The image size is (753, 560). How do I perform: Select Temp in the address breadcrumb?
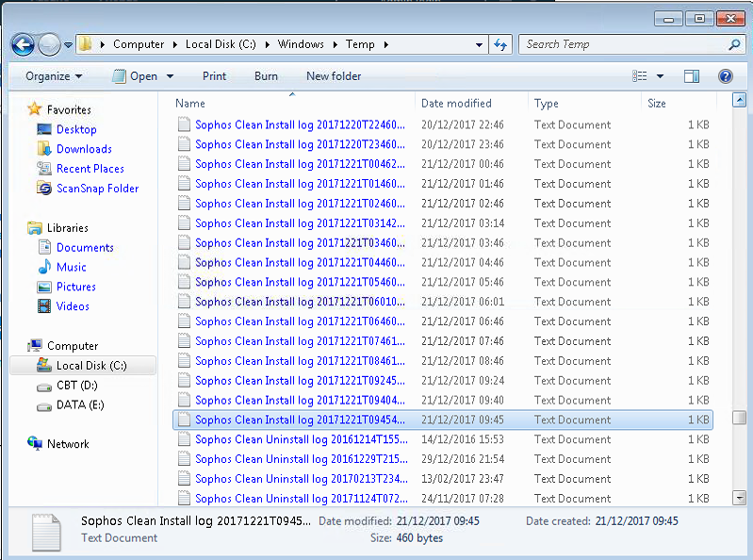coord(360,44)
